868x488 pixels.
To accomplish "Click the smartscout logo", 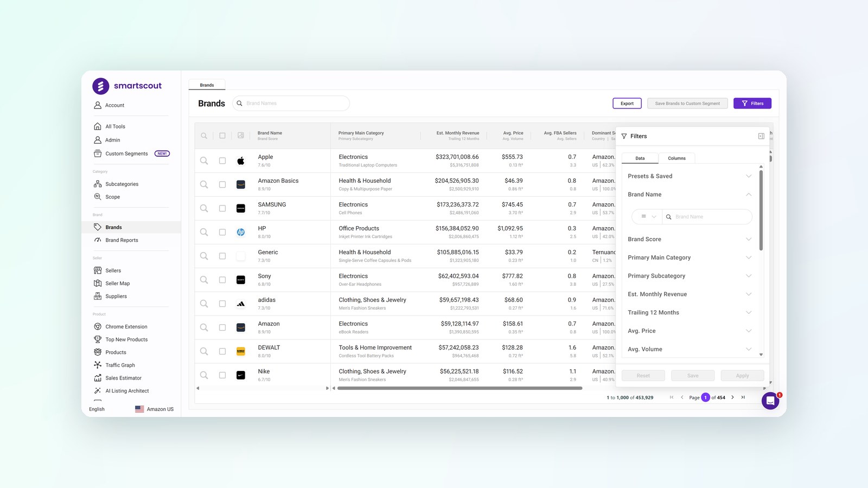I will pyautogui.click(x=127, y=86).
